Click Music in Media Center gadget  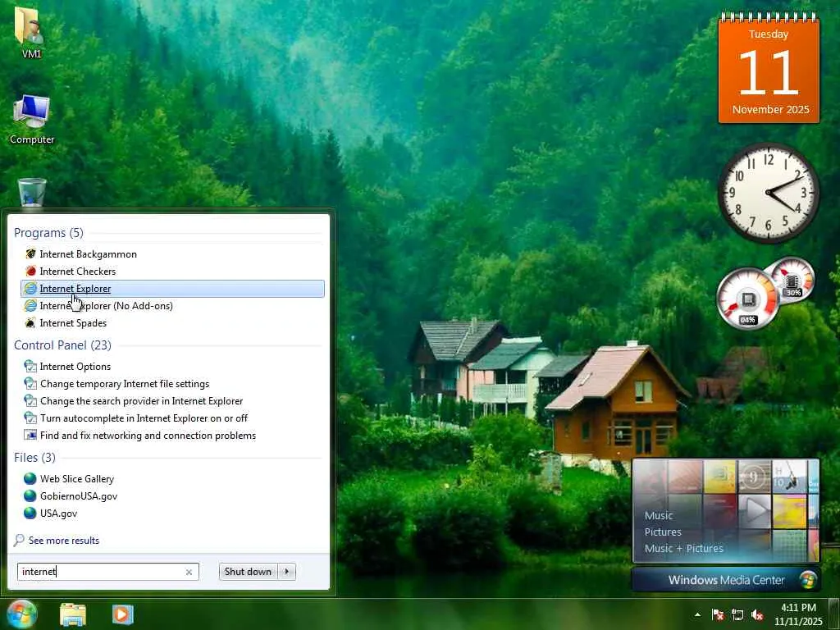click(x=659, y=515)
